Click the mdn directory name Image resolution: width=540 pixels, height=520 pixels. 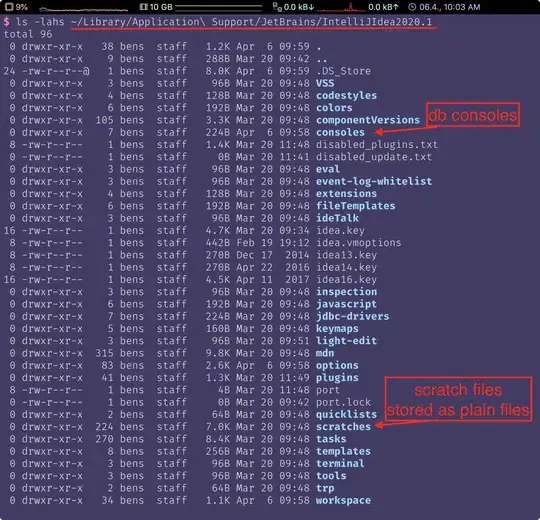click(x=325, y=353)
